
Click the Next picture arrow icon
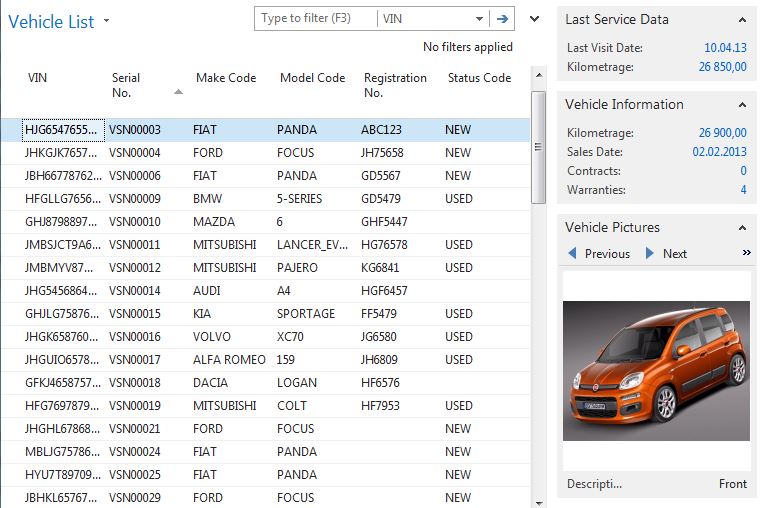650,253
